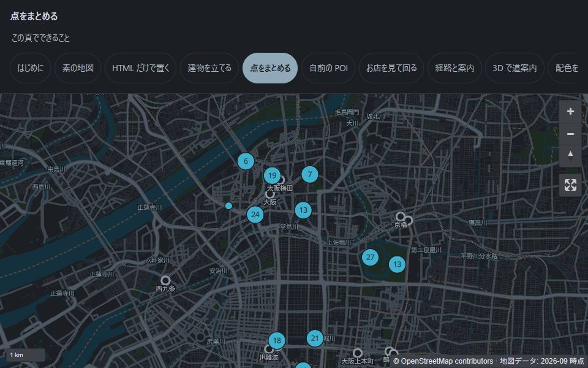Open the HTML だけで置く tab
This screenshot has height=368, width=588.
point(141,68)
